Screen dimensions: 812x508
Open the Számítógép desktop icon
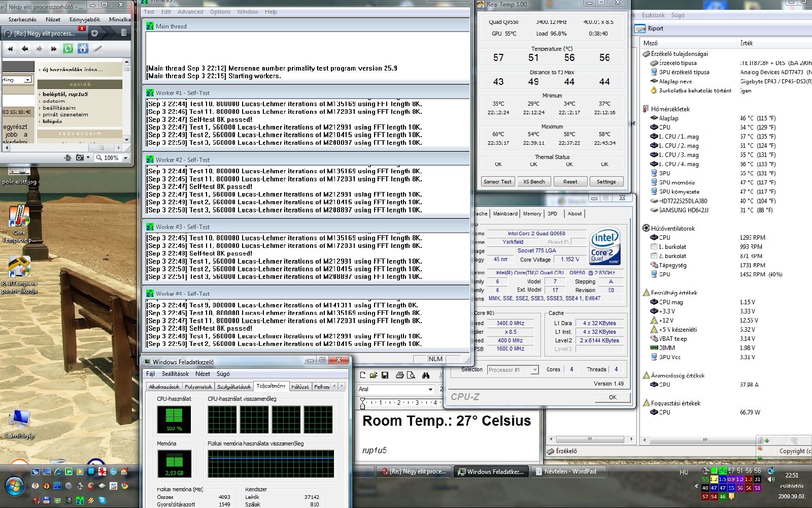click(x=19, y=423)
